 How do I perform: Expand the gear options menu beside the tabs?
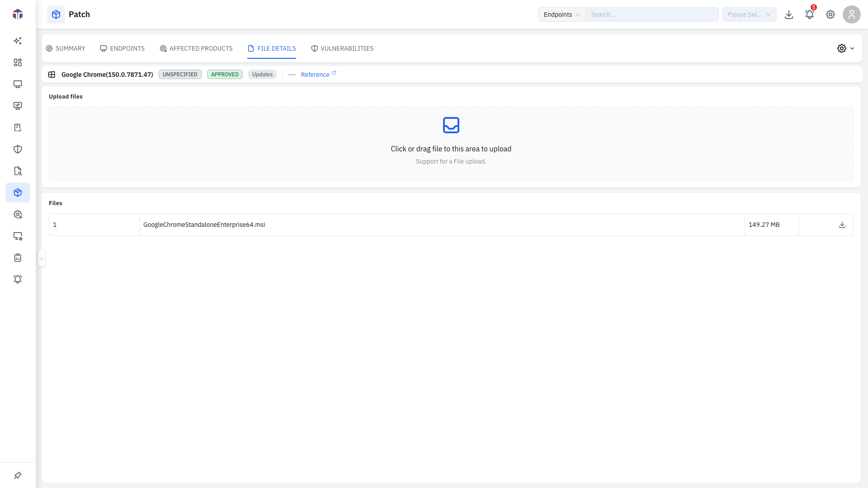click(845, 48)
